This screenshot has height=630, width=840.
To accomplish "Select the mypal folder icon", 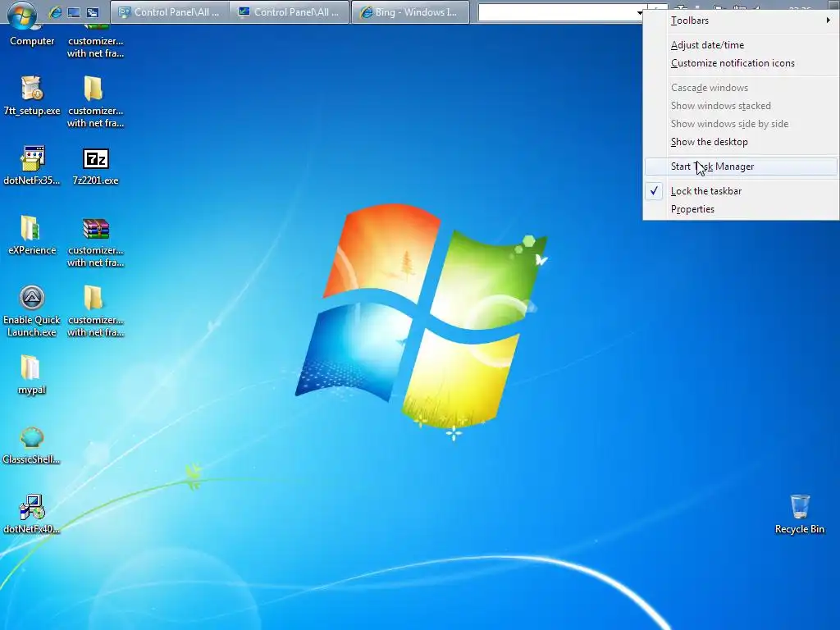I will (32, 375).
